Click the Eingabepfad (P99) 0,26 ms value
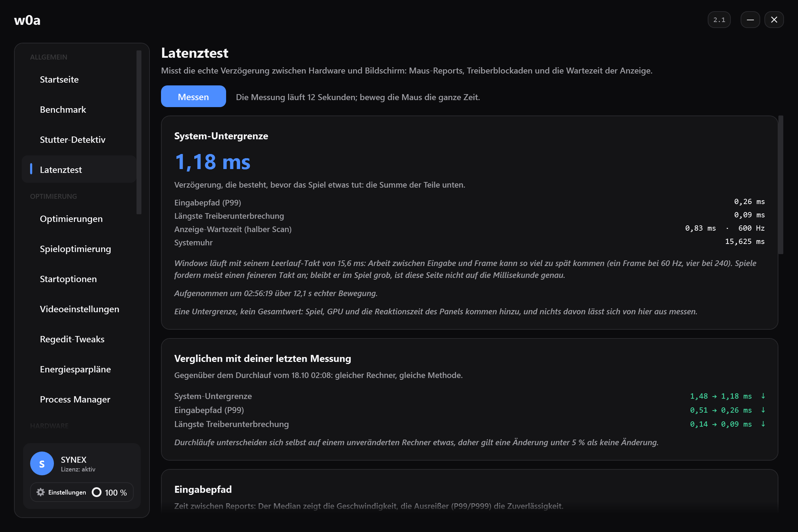Viewport: 798px width, 532px height. click(749, 202)
